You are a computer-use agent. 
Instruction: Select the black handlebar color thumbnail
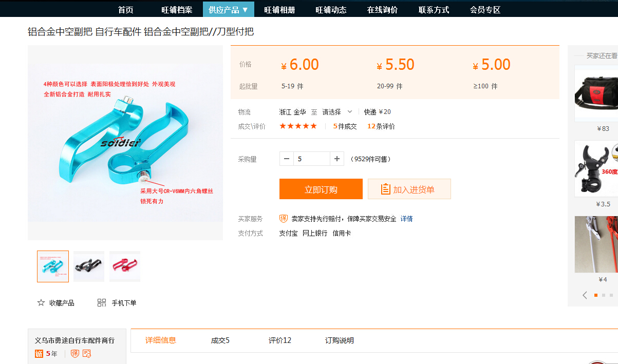89,266
